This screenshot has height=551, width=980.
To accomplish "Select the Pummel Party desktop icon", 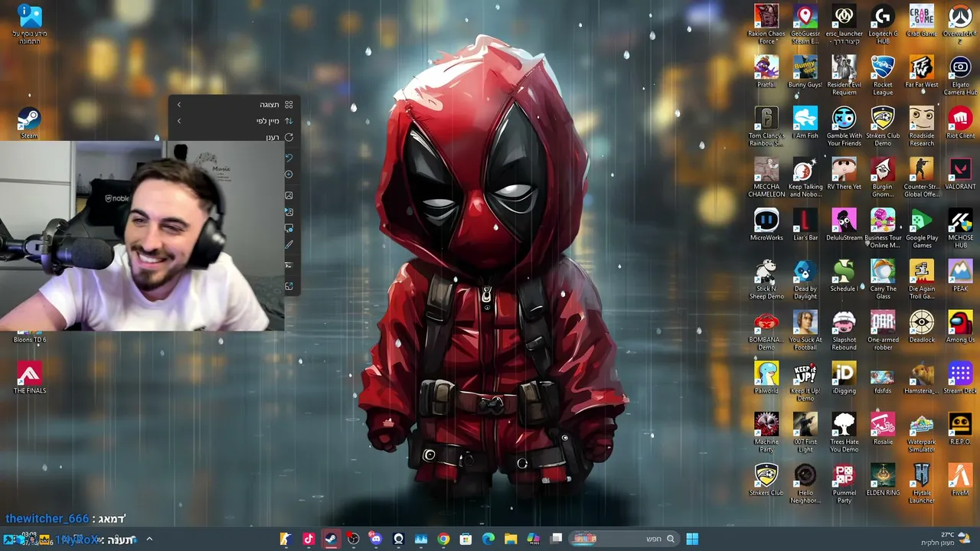I will tap(844, 484).
